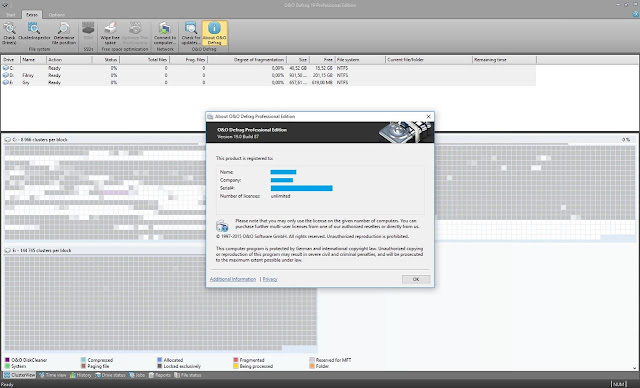640x388 pixels.
Task: Click Remaining time column header
Action: [504, 60]
